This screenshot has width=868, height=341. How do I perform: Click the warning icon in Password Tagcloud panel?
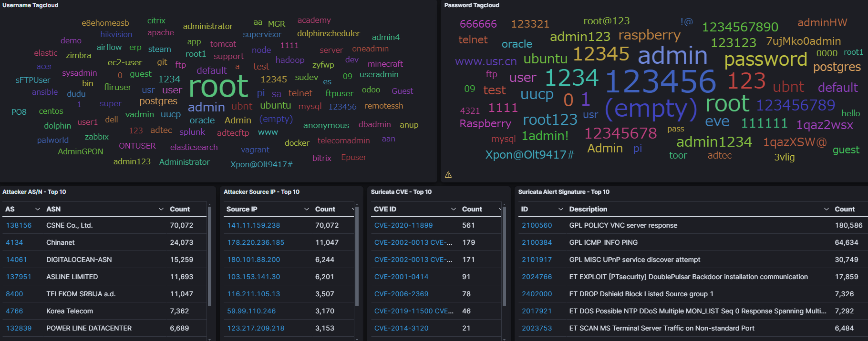click(448, 175)
